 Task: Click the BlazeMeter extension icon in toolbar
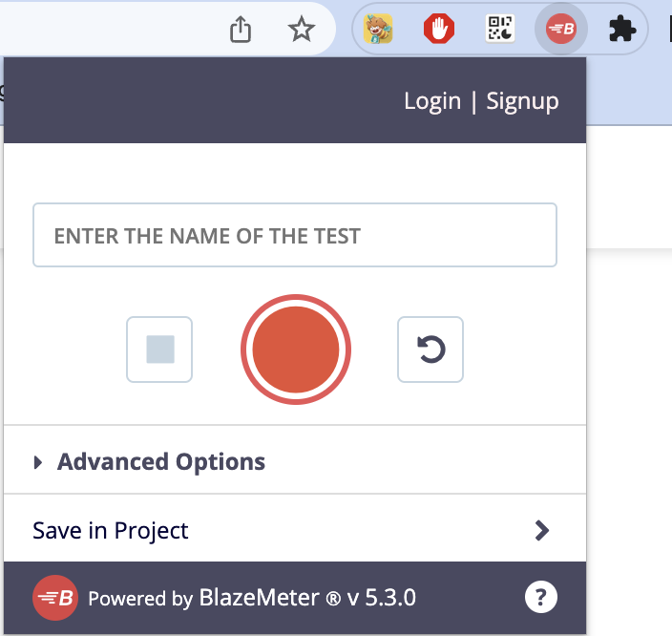[560, 31]
